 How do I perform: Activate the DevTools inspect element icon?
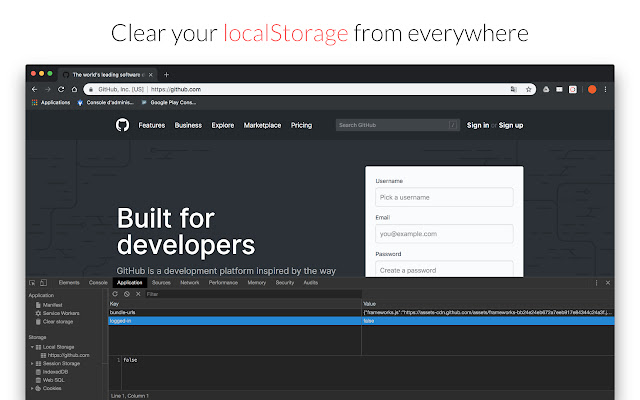[x=32, y=283]
